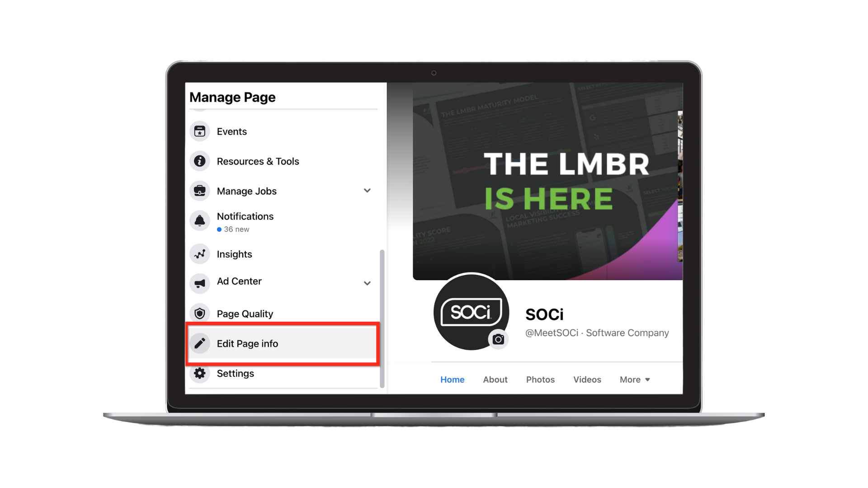Click the Videos tab label
Screen dimensions: 868x488
pyautogui.click(x=586, y=379)
